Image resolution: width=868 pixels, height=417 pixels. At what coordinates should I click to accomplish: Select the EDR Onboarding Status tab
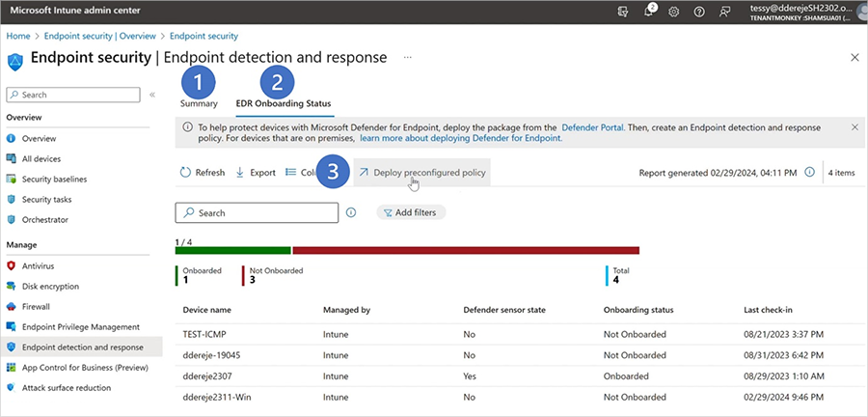point(284,103)
